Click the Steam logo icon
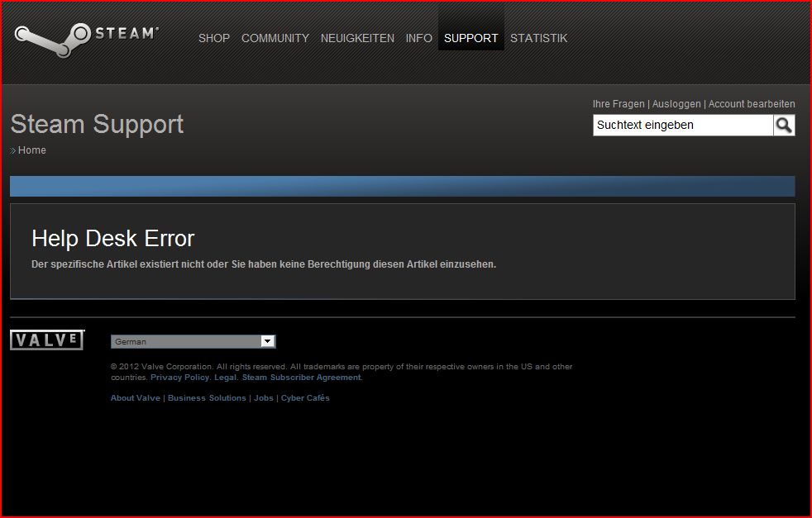The width and height of the screenshot is (812, 518). pyautogui.click(x=85, y=38)
